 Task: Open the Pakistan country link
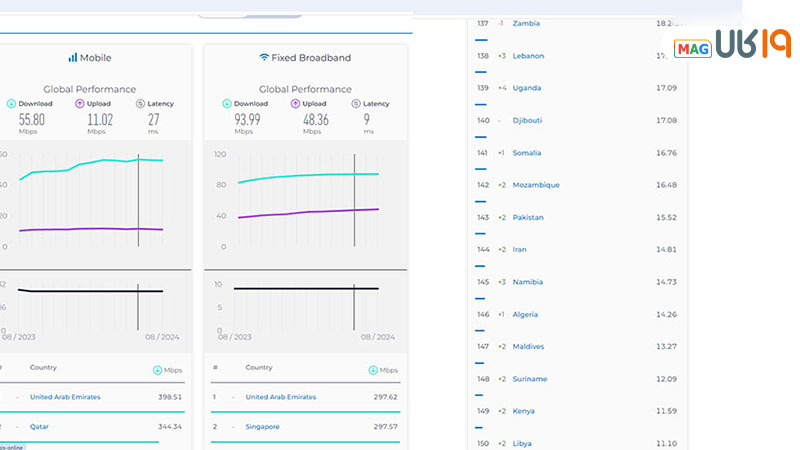(526, 217)
